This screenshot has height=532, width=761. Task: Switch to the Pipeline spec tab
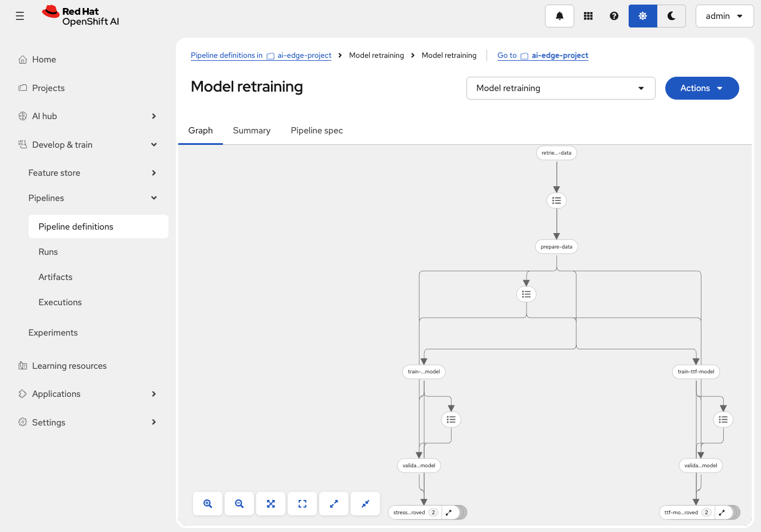tap(316, 131)
